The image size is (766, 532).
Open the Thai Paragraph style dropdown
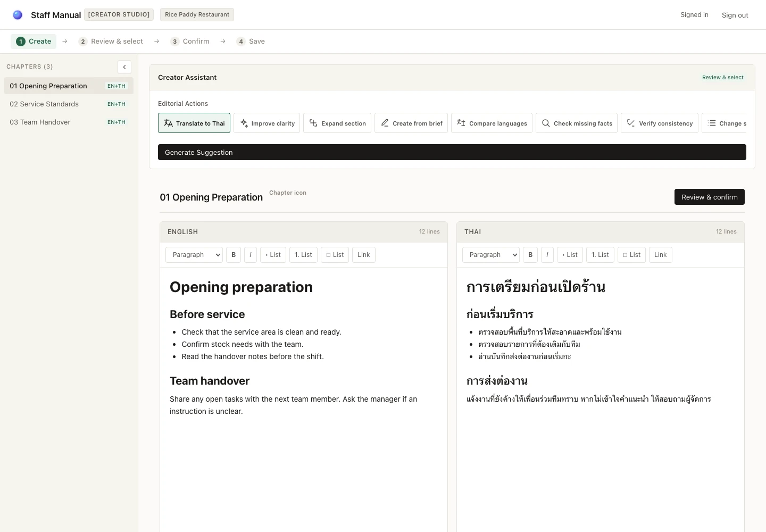pos(491,255)
